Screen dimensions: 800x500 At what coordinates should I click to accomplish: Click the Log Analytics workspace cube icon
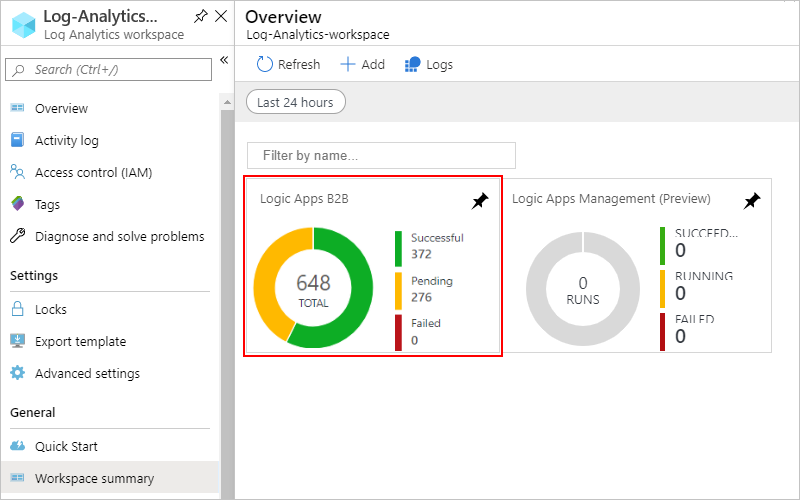click(24, 25)
